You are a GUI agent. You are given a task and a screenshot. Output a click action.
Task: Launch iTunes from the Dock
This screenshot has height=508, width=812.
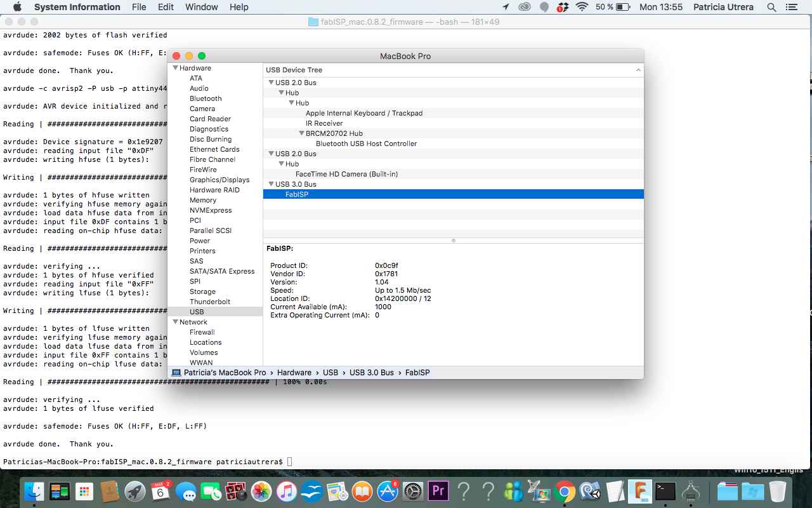(x=287, y=491)
